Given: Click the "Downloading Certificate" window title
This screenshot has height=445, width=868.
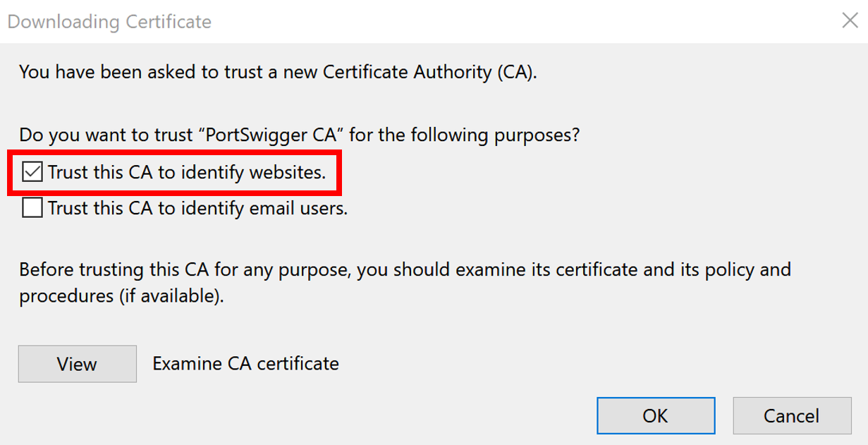Looking at the screenshot, I should click(x=109, y=22).
